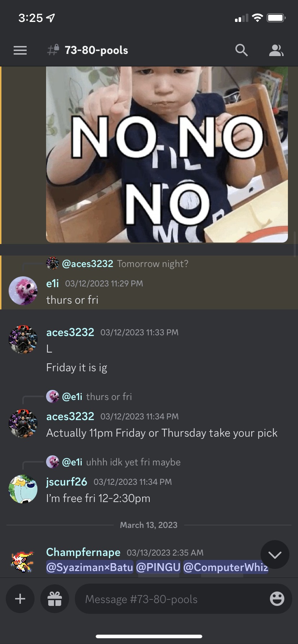Tap the @PINGU mention
The image size is (298, 644).
[x=158, y=567]
